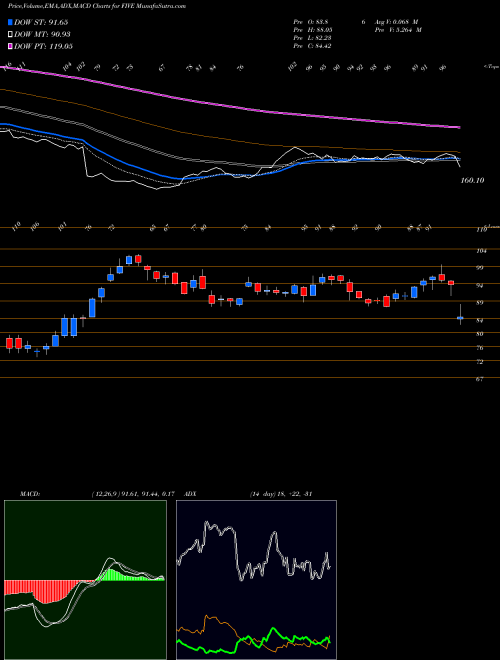The height and width of the screenshot is (660, 500).
Task: Click the 89 price axis label
Action: tap(480, 302)
